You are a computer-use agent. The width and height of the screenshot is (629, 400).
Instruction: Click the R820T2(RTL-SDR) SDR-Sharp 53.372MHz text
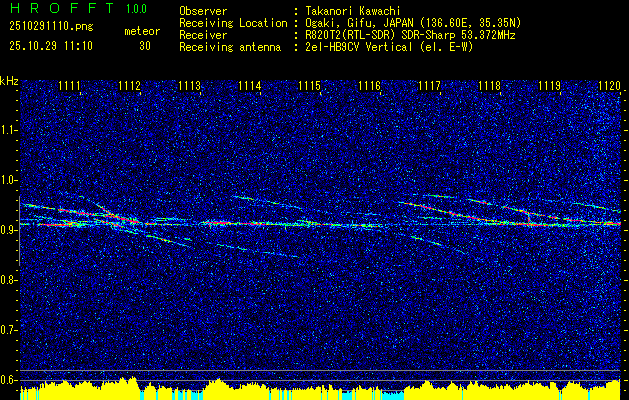pyautogui.click(x=410, y=35)
